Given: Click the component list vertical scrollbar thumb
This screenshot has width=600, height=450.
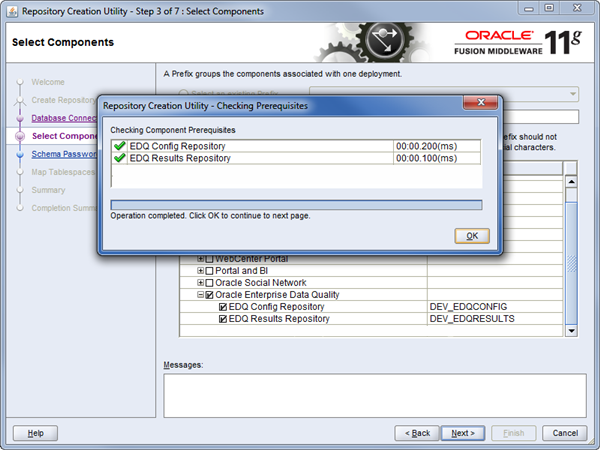Looking at the screenshot, I should (571, 263).
